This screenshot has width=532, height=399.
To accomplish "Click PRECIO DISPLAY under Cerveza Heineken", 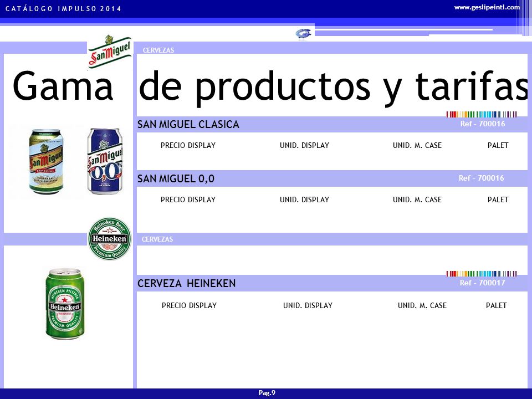I will pos(189,305).
